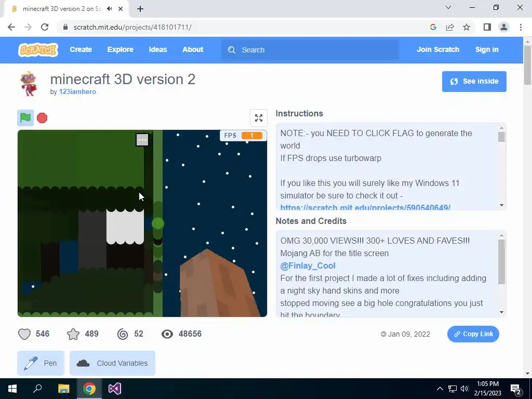Open the Ideas page
The image size is (532, 399).
click(x=158, y=49)
